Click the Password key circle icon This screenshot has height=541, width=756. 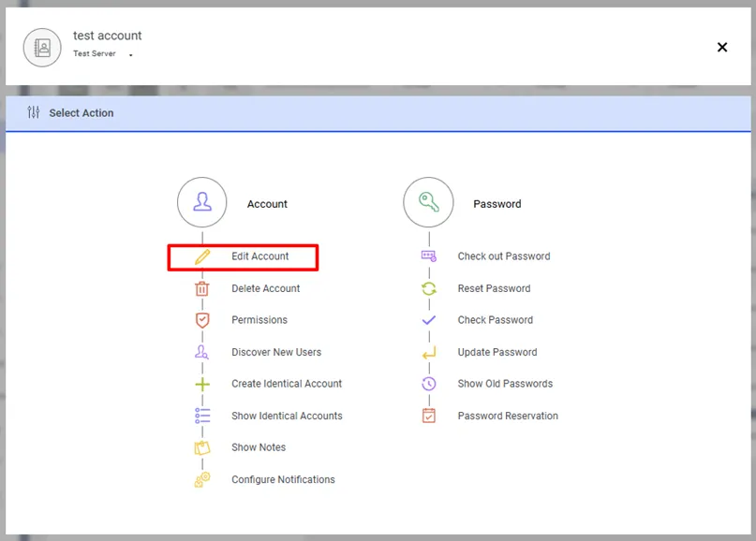coord(428,202)
